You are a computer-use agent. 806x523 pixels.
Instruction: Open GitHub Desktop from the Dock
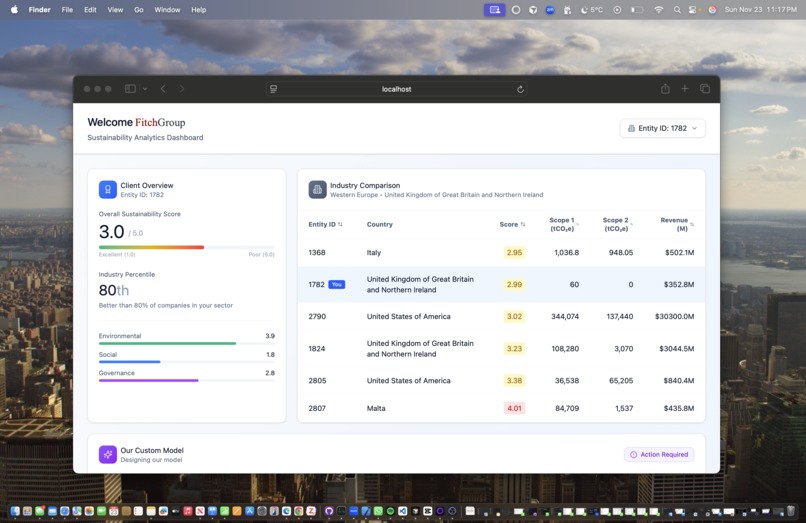[x=328, y=511]
